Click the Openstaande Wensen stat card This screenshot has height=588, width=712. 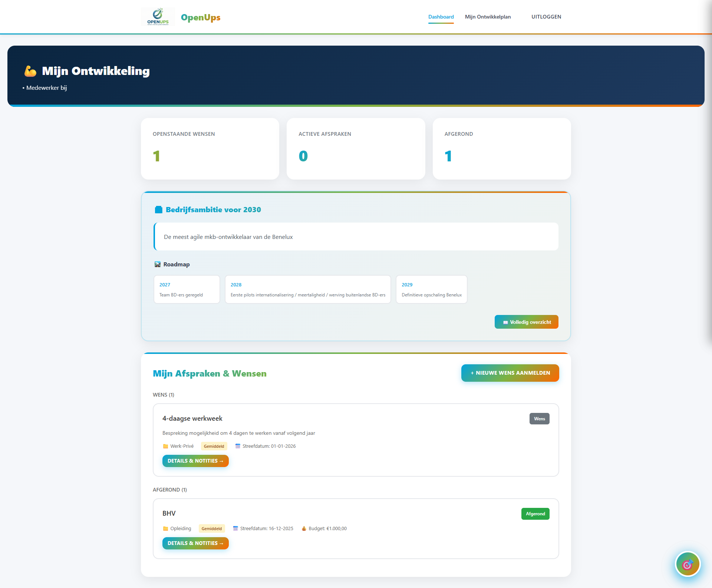210,149
